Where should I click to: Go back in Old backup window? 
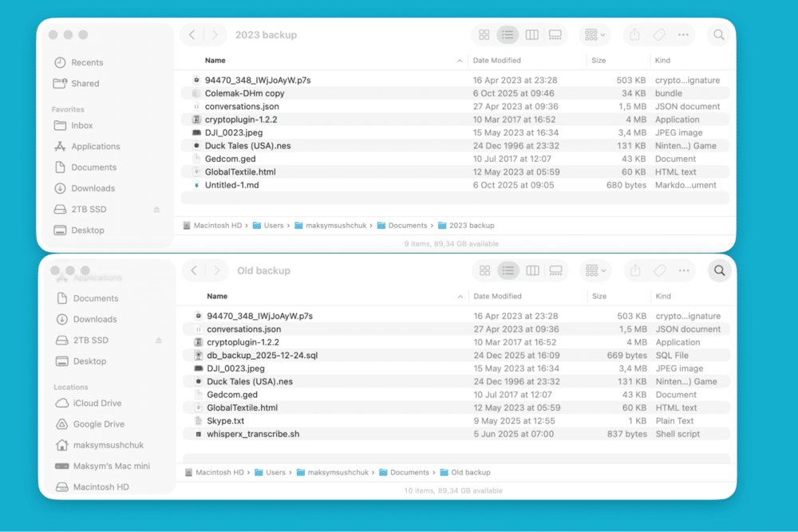click(194, 270)
